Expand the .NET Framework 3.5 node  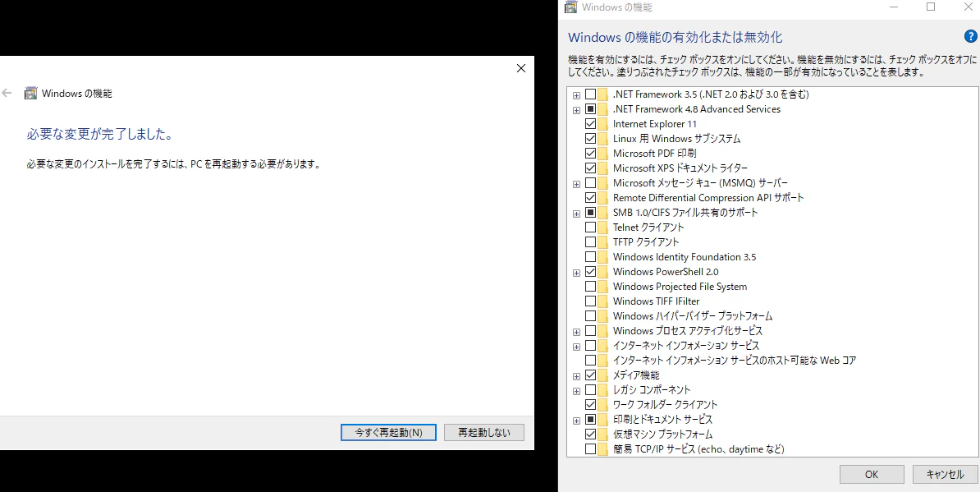pyautogui.click(x=576, y=95)
